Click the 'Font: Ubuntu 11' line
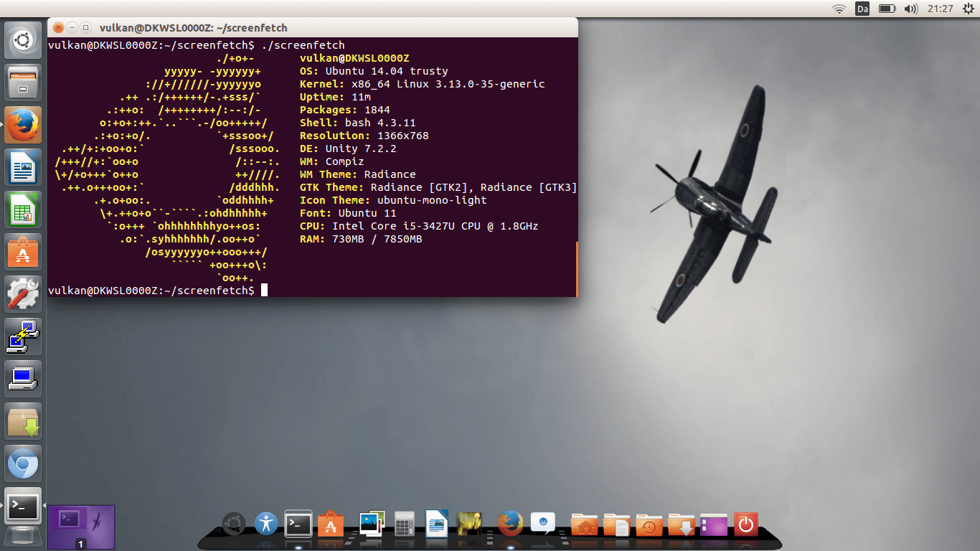This screenshot has height=551, width=980. 348,213
